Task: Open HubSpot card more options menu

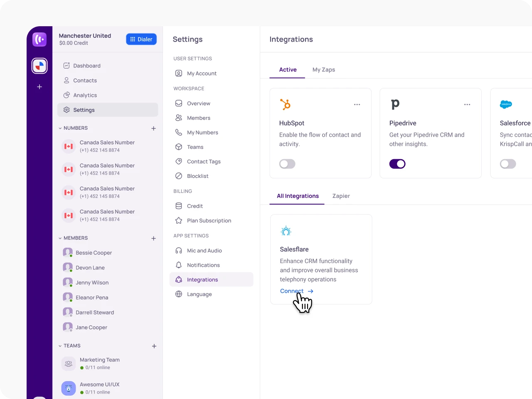Action: tap(357, 104)
